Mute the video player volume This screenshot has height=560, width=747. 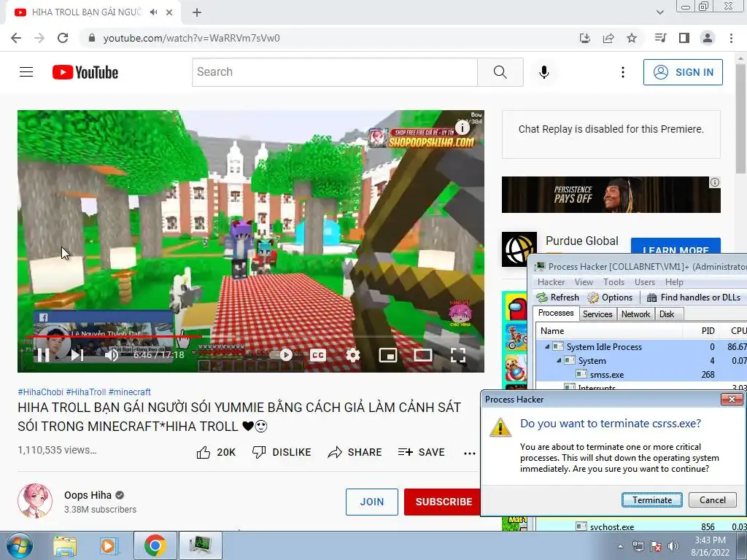point(112,355)
